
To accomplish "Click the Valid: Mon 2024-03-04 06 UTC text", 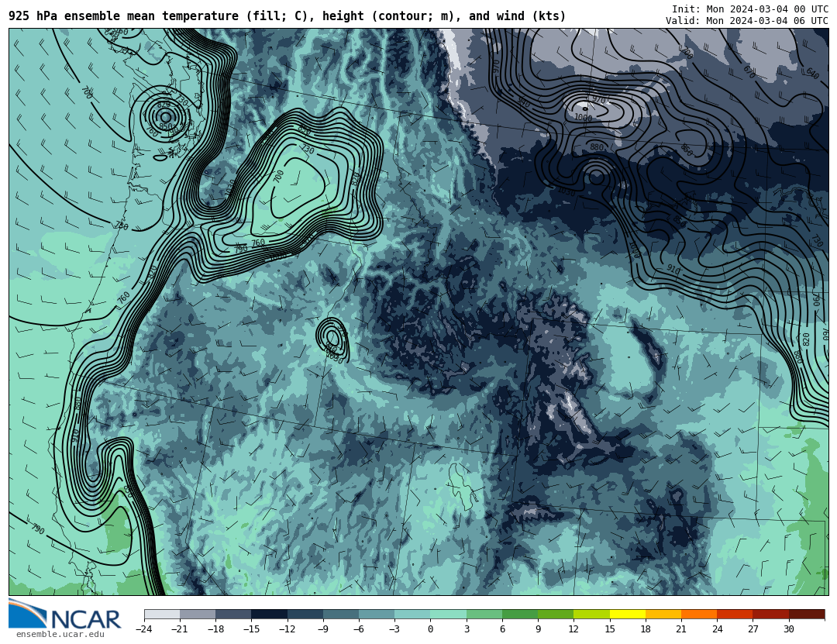I will pos(747,21).
